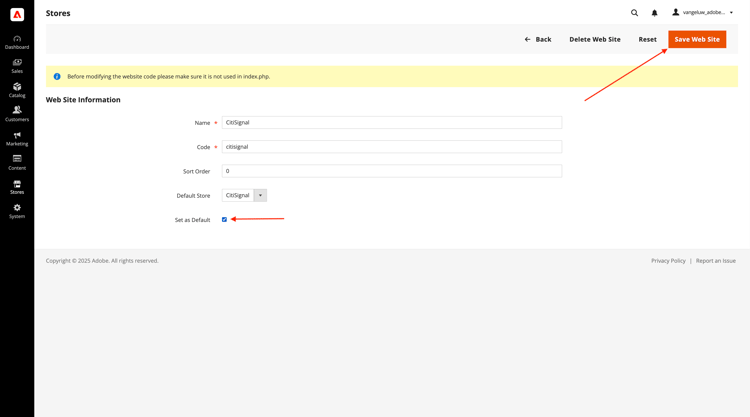Open the Catalog sidebar menu
This screenshot has height=417, width=750.
tap(17, 90)
